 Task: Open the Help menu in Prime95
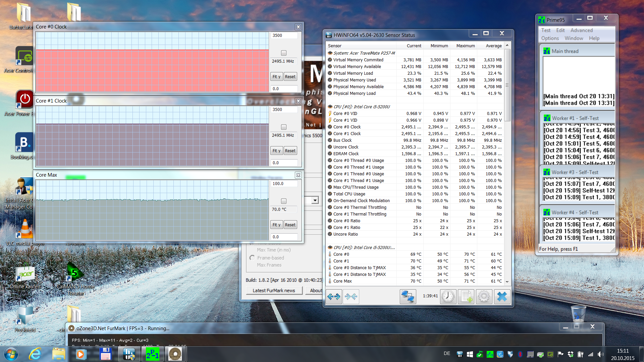click(x=594, y=38)
